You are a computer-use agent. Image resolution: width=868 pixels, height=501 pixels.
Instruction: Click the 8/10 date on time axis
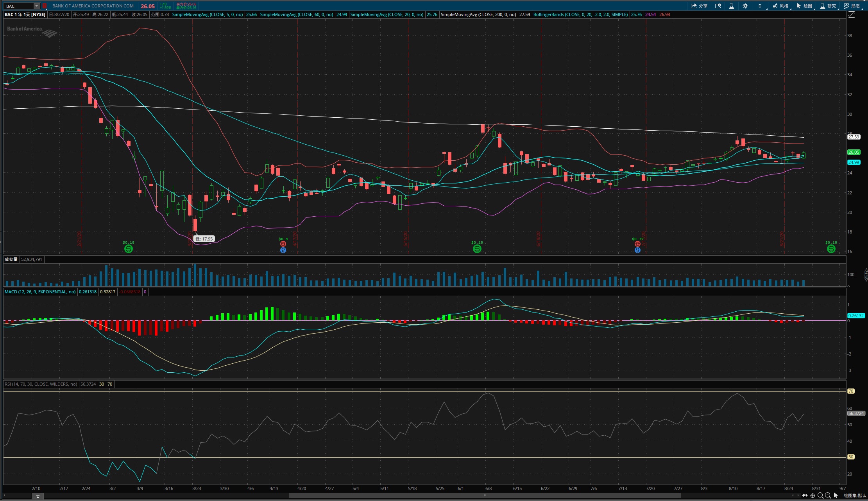point(733,488)
